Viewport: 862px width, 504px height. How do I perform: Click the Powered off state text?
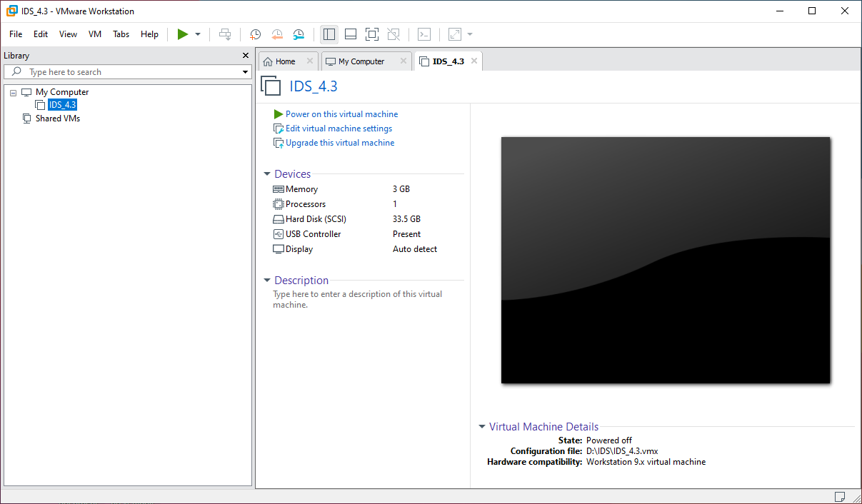coord(609,440)
